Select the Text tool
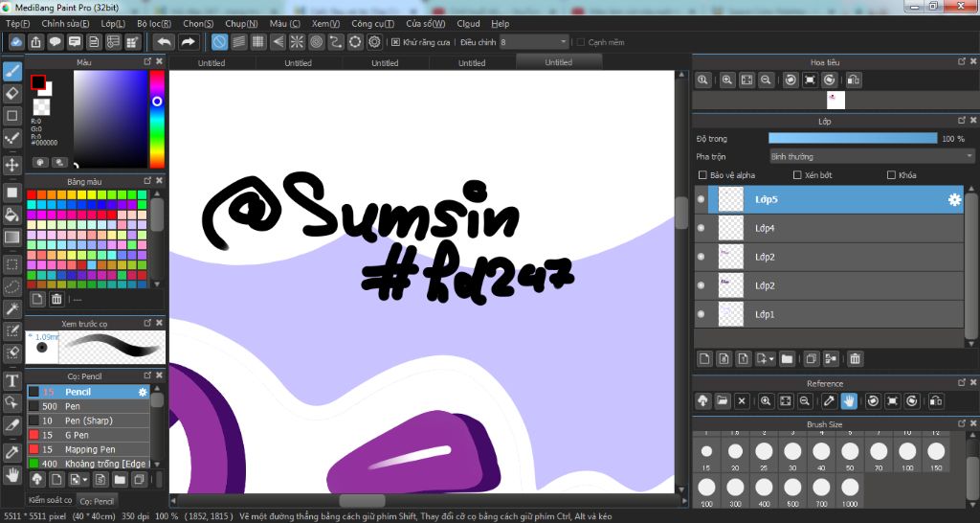This screenshot has width=980, height=523. click(x=11, y=380)
